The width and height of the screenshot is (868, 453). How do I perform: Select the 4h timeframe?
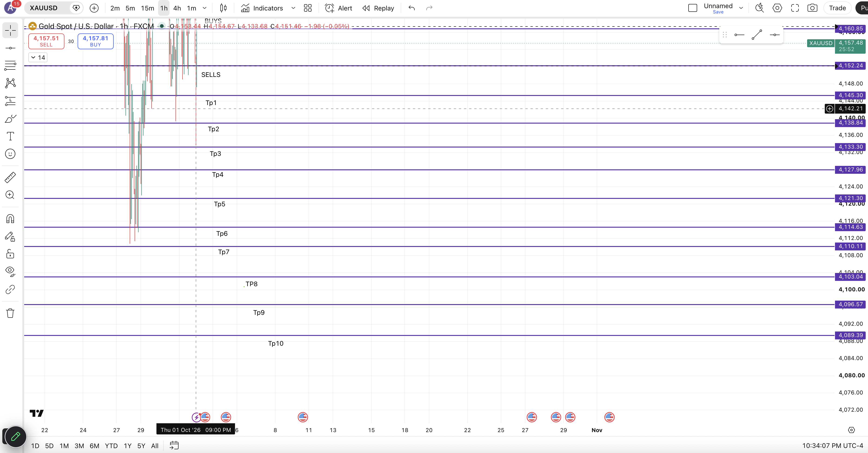[x=177, y=8]
